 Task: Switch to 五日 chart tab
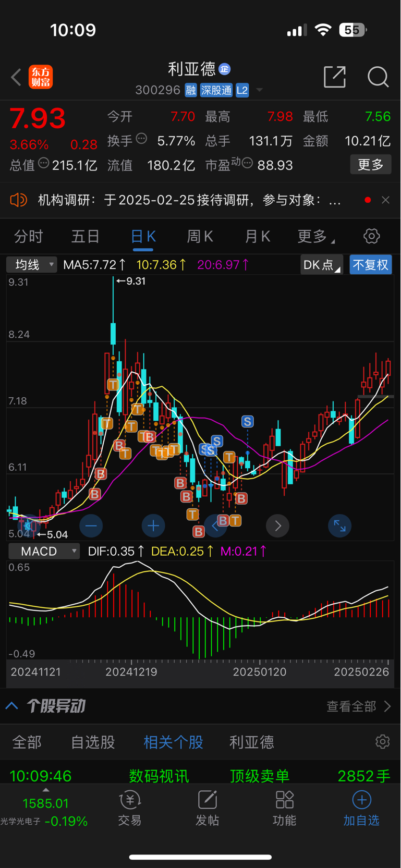click(85, 237)
